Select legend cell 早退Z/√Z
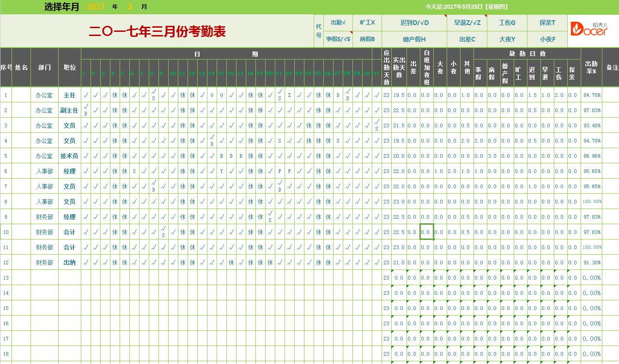 pos(467,23)
